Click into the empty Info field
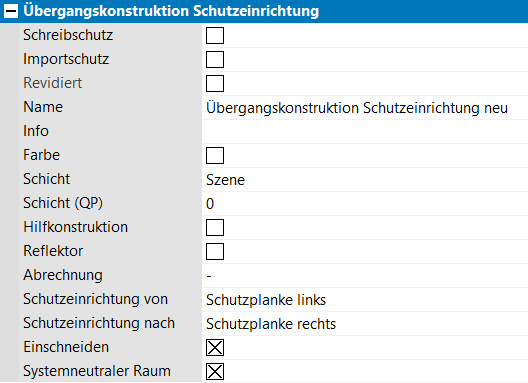This screenshot has width=528, height=383. [x=365, y=132]
